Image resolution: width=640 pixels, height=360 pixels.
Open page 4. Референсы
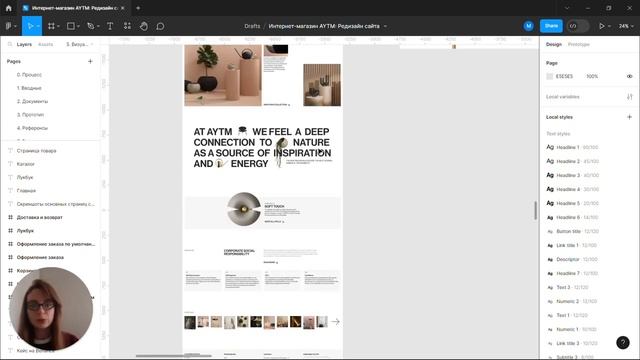click(32, 128)
